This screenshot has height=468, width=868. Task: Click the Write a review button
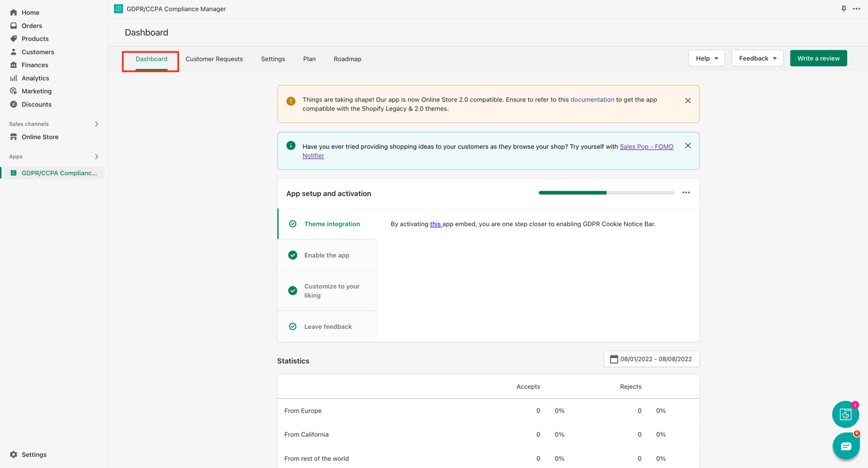pos(818,58)
